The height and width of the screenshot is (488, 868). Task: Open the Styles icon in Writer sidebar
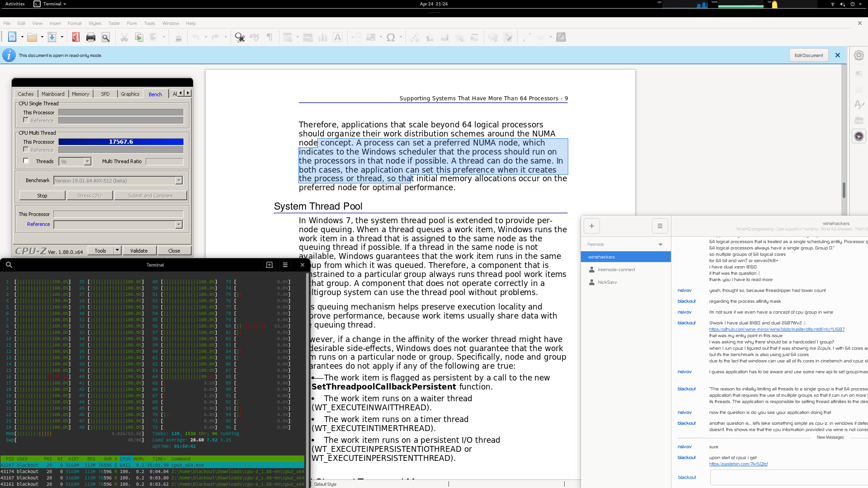[859, 105]
